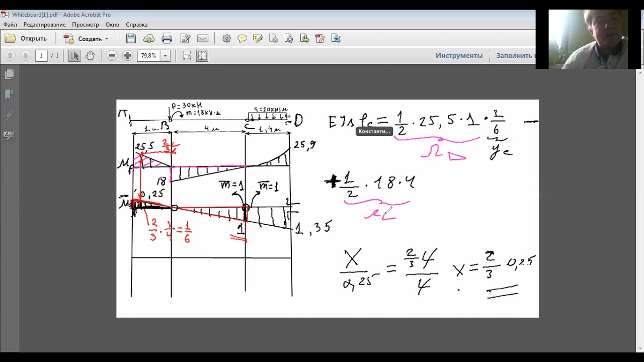Open the bookmarks sidebar icon
Image resolution: width=644 pixels, height=362 pixels.
pyautogui.click(x=9, y=95)
